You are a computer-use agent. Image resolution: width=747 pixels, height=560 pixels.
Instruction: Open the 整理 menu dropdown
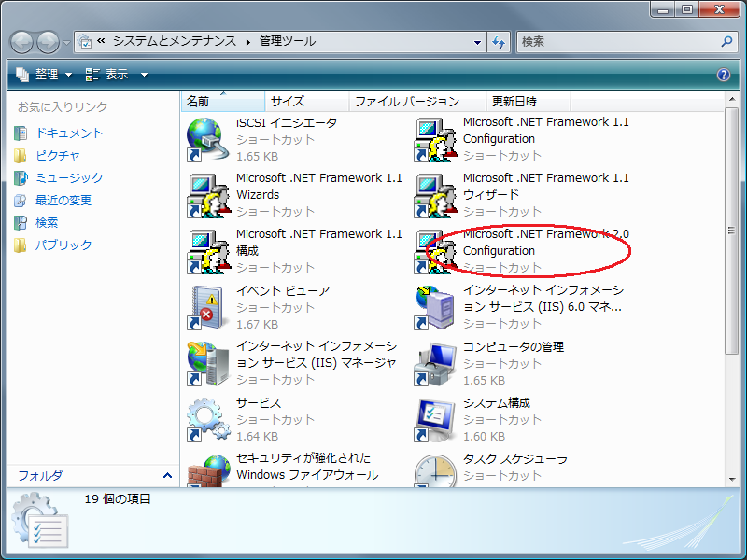point(44,75)
